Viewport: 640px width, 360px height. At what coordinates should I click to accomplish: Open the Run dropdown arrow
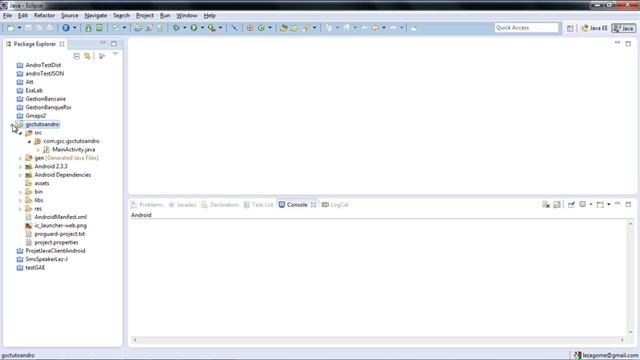pyautogui.click(x=202, y=28)
